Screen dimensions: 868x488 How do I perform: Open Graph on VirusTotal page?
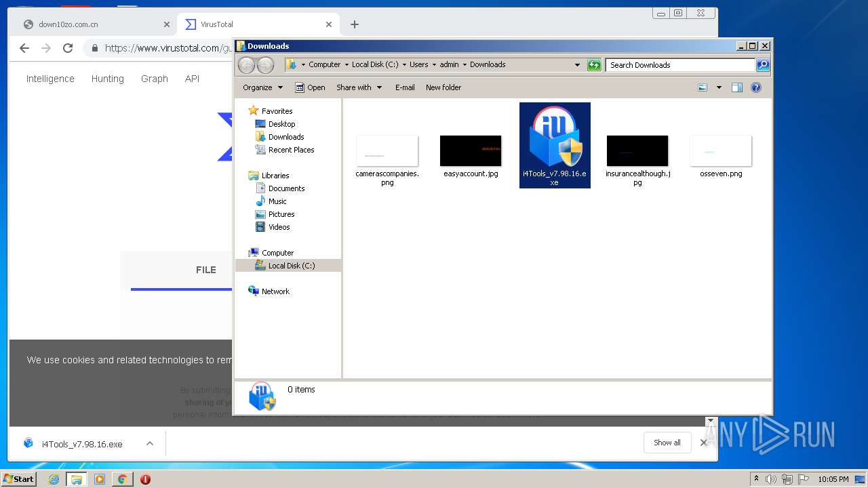point(155,79)
